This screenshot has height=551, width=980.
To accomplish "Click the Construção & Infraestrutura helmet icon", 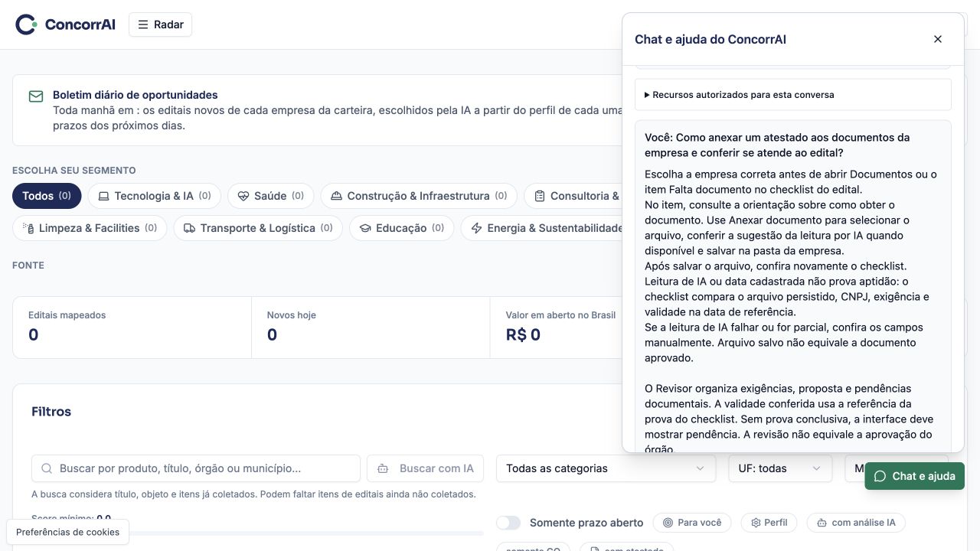I will click(336, 196).
